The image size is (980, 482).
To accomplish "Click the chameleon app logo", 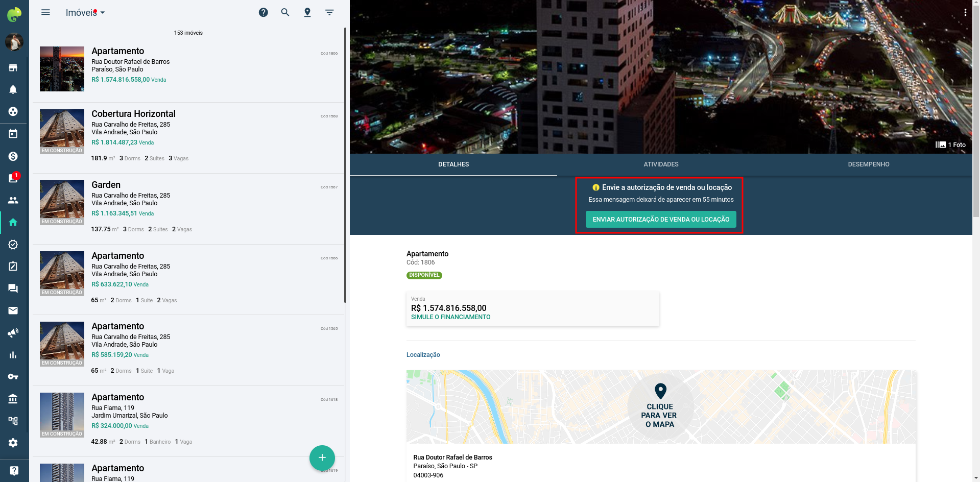I will coord(14,14).
